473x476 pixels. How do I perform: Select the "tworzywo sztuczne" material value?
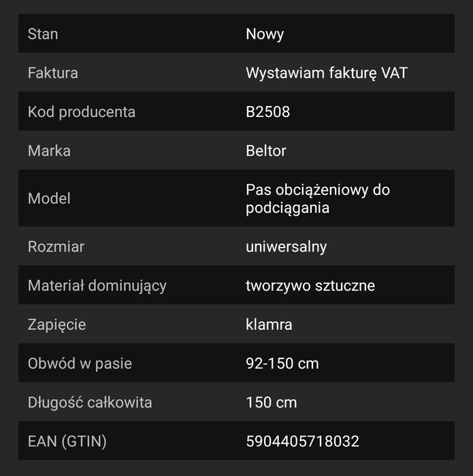tap(310, 286)
